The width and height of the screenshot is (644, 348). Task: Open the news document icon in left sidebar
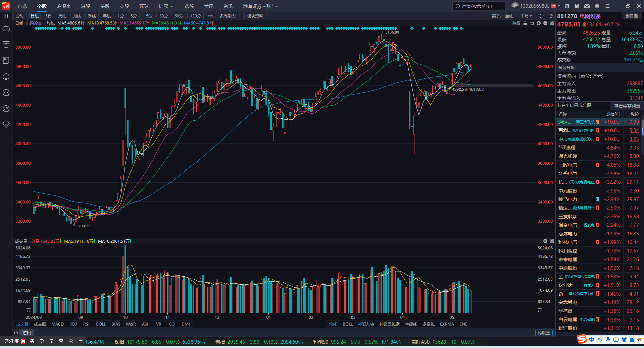[6, 60]
